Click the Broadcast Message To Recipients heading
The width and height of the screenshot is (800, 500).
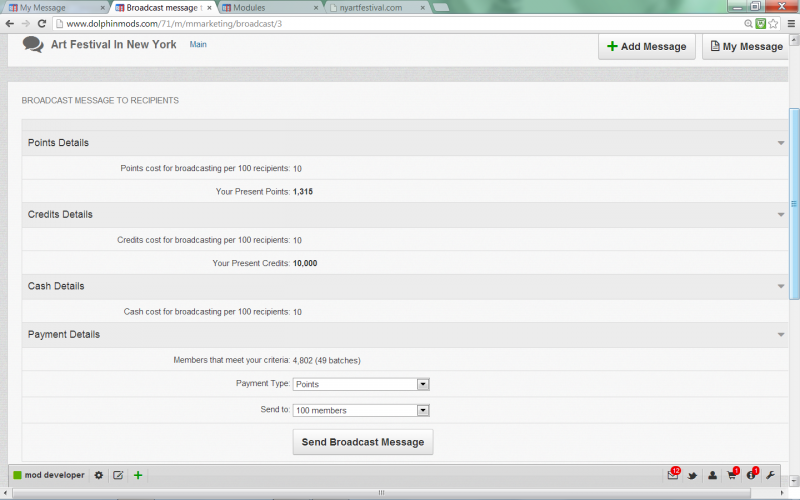pos(100,101)
